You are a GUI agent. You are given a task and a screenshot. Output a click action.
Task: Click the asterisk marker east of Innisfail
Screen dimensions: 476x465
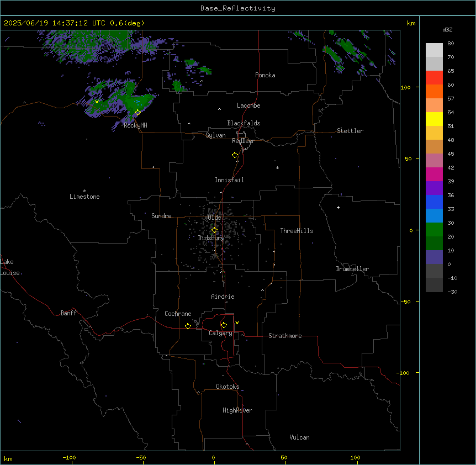277,167
